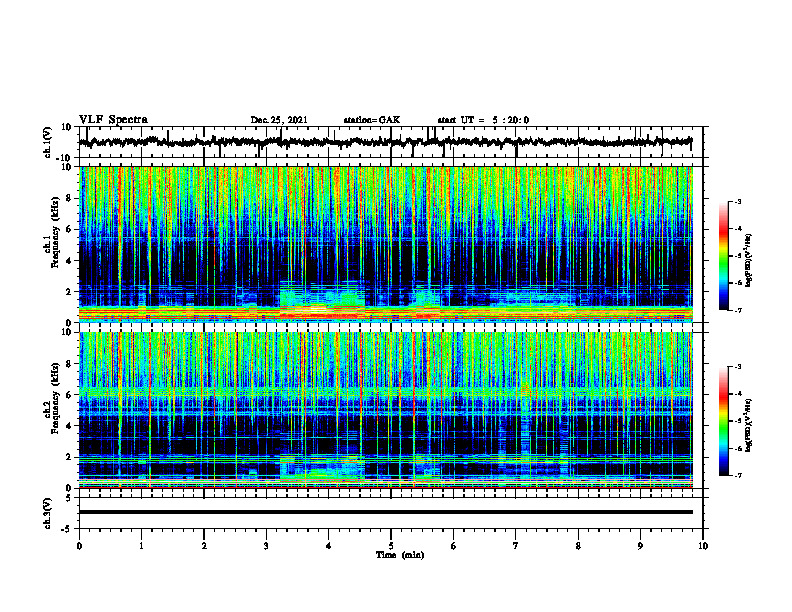Click the ch.2 color bar log(PSD) unit label
Screen dimensions: 792x612
coord(749,425)
